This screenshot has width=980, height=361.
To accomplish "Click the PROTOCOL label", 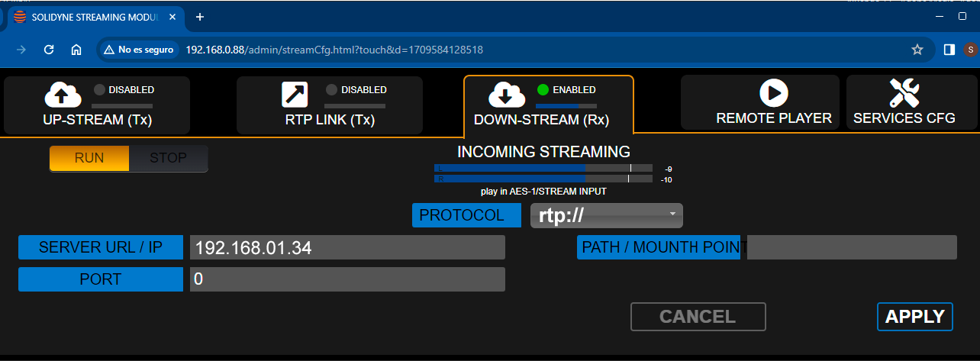I will (x=466, y=215).
